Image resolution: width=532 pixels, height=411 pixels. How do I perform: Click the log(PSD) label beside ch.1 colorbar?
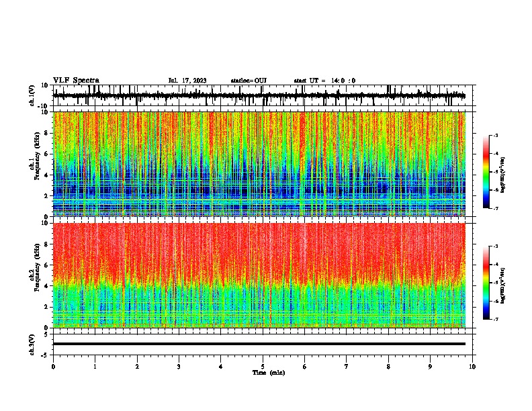tap(503, 175)
